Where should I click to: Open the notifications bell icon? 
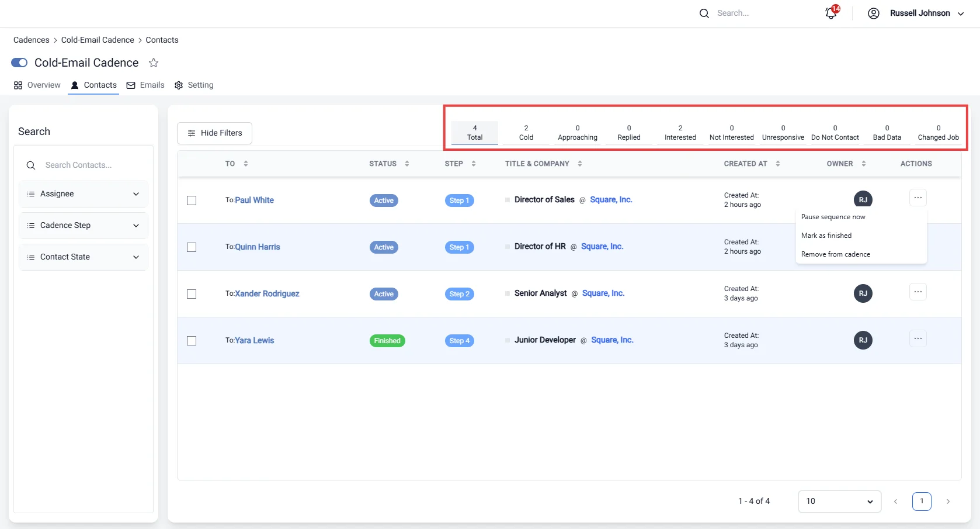831,13
